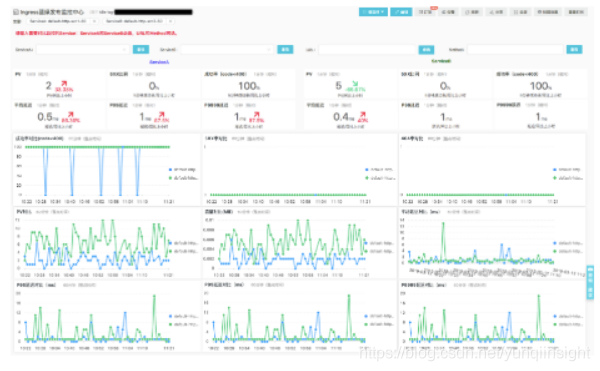Open the teal vertical side tab on right edge
Screen dimensions: 600x371
[x=590, y=282]
